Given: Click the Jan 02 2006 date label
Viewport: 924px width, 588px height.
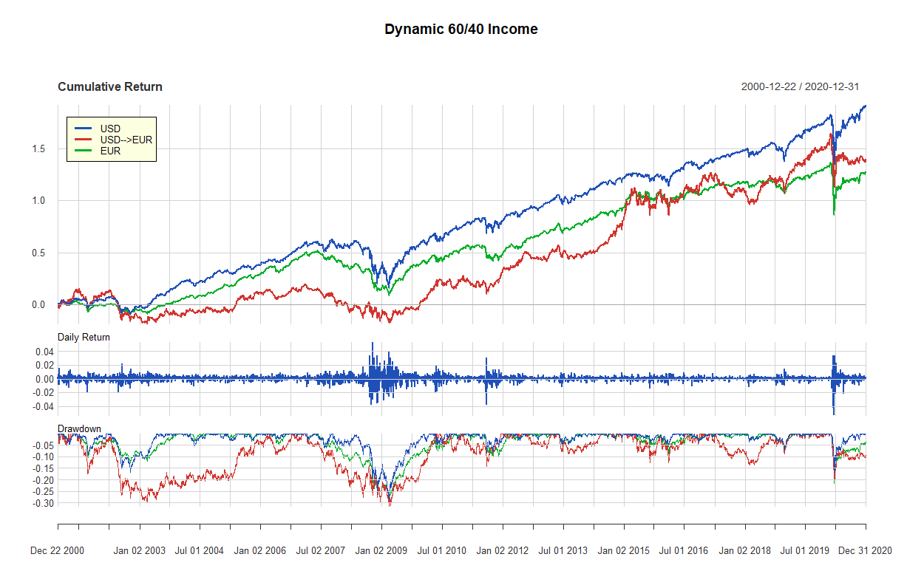Looking at the screenshot, I should pyautogui.click(x=259, y=551).
